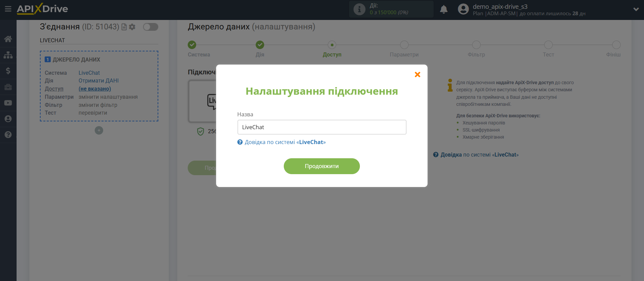Go to Тест step

pos(548,45)
